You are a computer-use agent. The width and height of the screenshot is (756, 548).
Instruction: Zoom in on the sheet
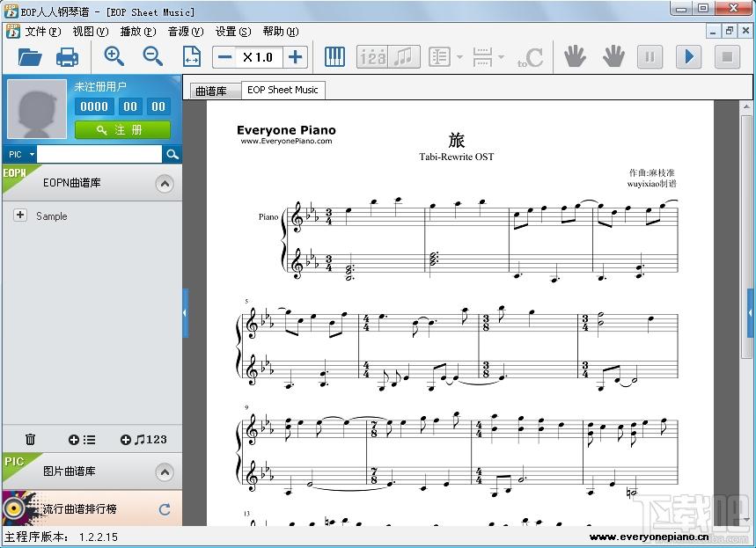(114, 57)
